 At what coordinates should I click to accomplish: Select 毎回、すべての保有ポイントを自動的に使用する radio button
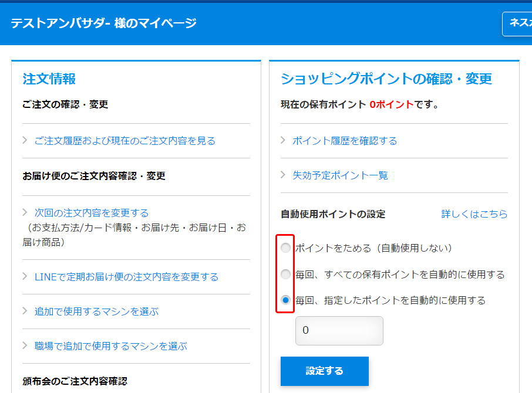tap(286, 274)
